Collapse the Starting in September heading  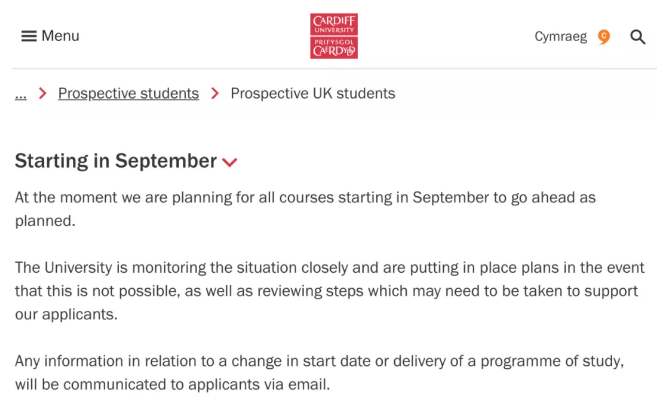[x=116, y=161]
